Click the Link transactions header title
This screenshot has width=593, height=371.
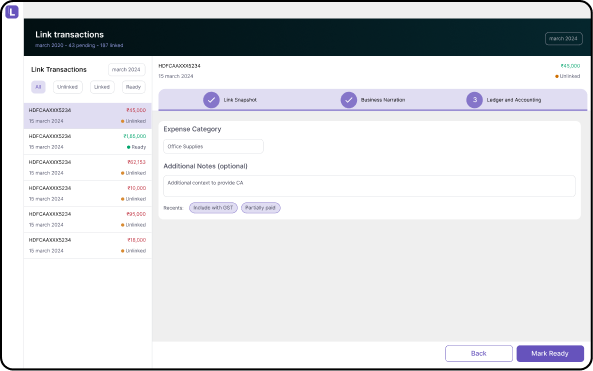coord(70,34)
